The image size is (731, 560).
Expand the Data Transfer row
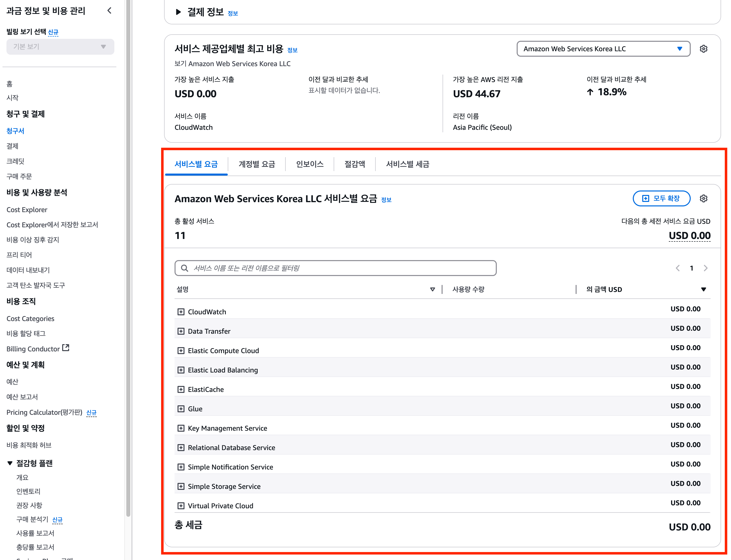[x=181, y=331]
